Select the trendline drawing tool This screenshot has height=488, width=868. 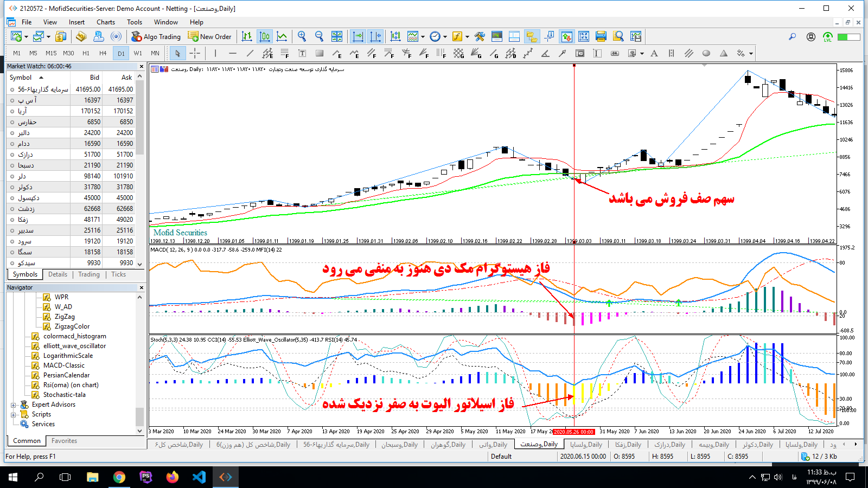250,53
